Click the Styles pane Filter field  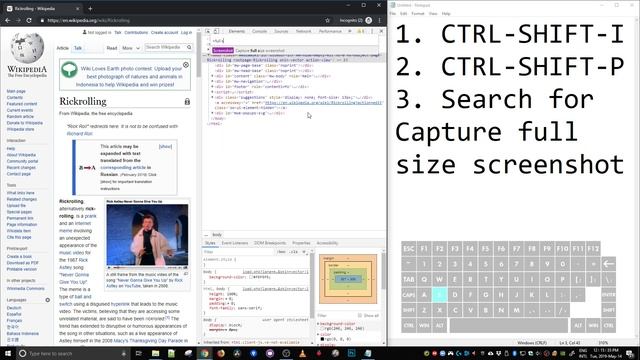point(239,252)
